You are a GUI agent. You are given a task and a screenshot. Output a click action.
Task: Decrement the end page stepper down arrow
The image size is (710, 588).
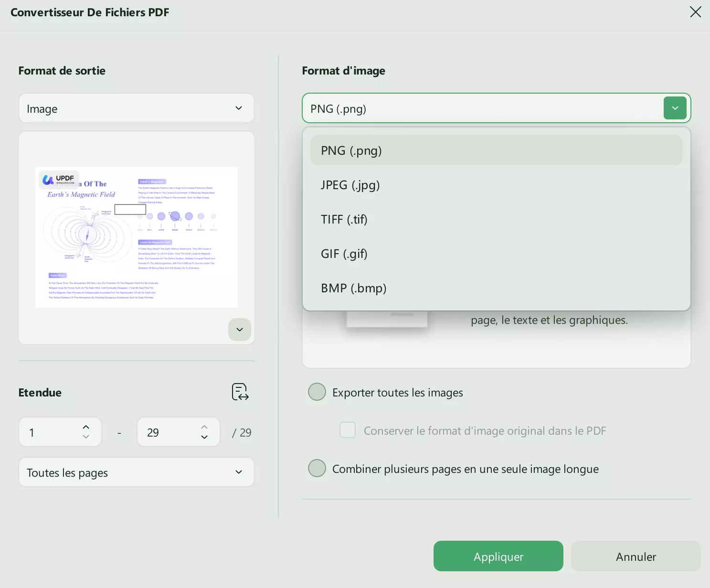point(204,437)
